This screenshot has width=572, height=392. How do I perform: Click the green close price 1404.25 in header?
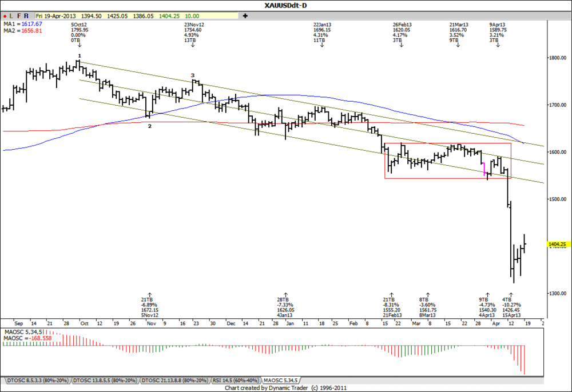[169, 16]
